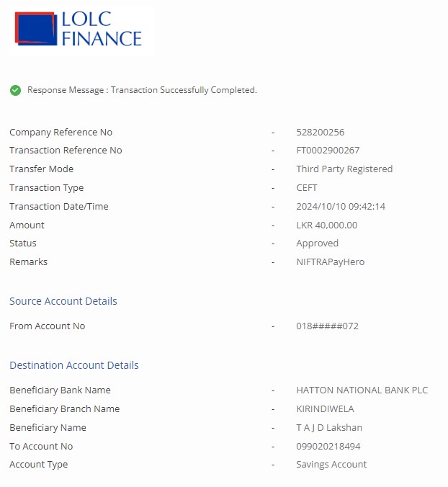448x487 pixels.
Task: Click transaction reference FT0002900267
Action: tap(328, 151)
